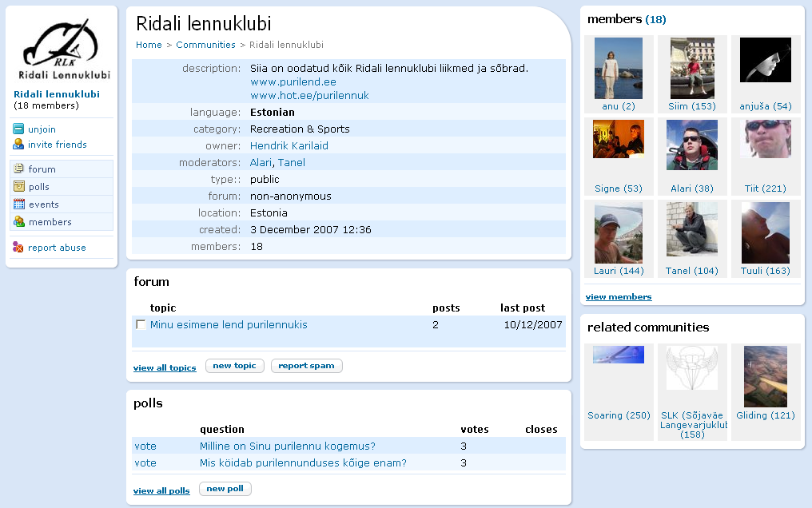Click the Ridali lennuklubi sidebar title link
Viewport: 812px width, 508px height.
[57, 94]
